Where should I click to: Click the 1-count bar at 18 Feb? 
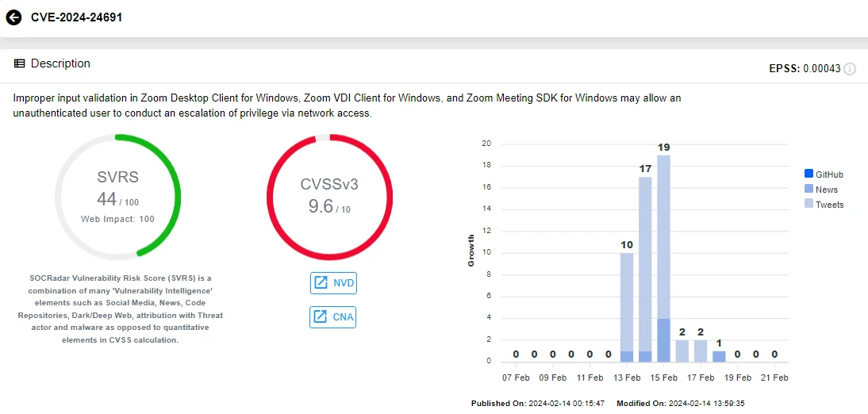719,357
